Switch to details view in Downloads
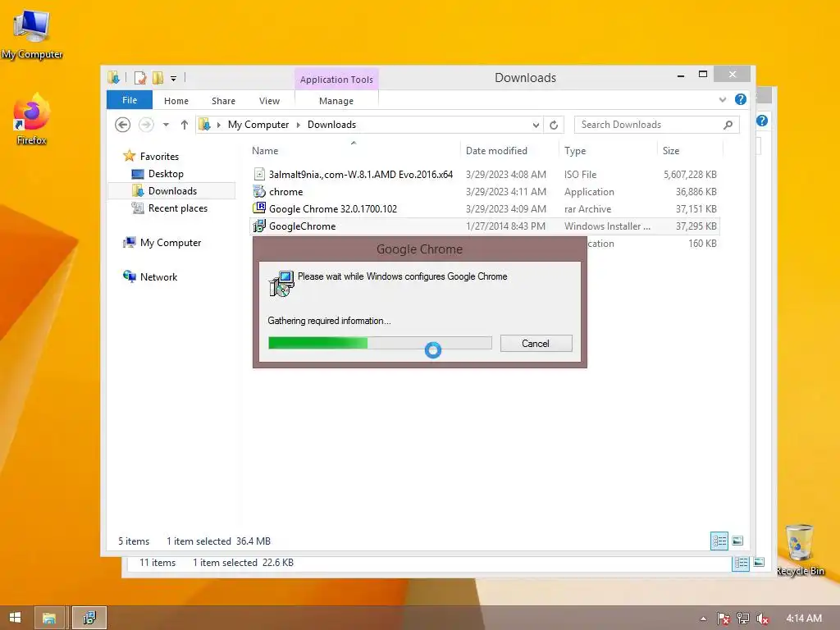Image resolution: width=840 pixels, height=630 pixels. [719, 541]
